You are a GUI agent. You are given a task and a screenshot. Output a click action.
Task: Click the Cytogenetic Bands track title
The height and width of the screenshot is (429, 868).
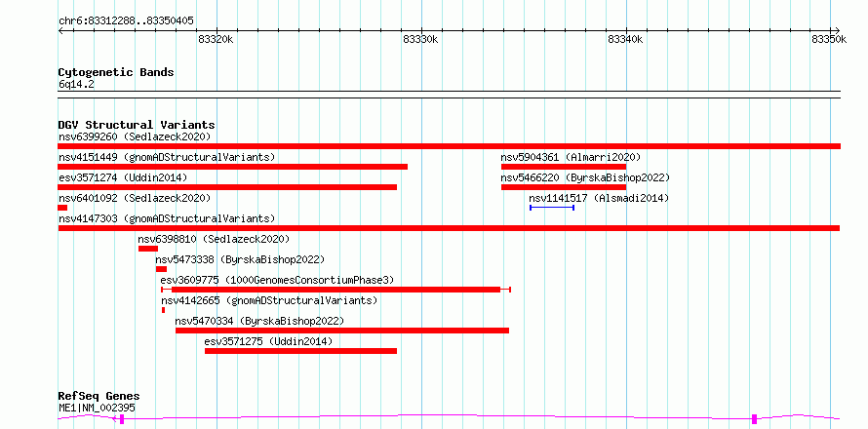(116, 72)
